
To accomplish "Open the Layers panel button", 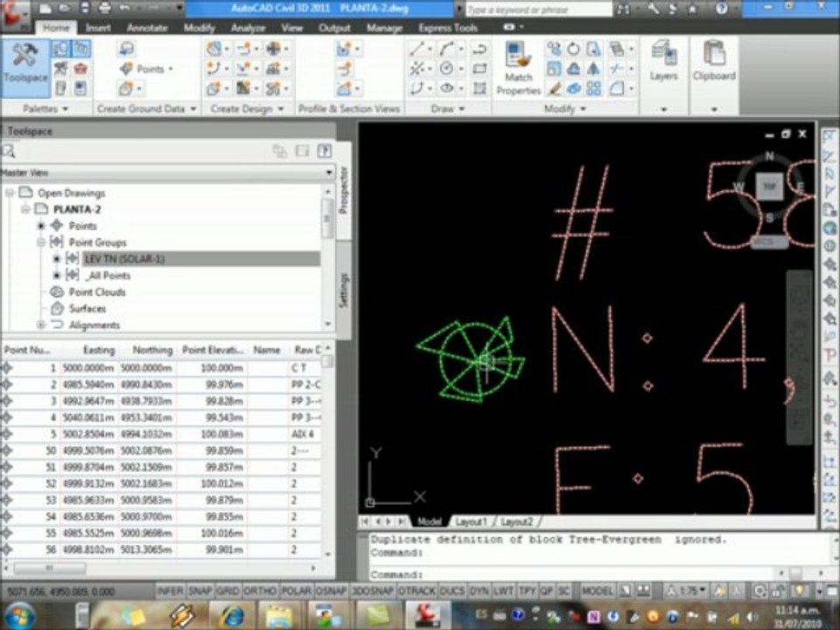I will (664, 62).
